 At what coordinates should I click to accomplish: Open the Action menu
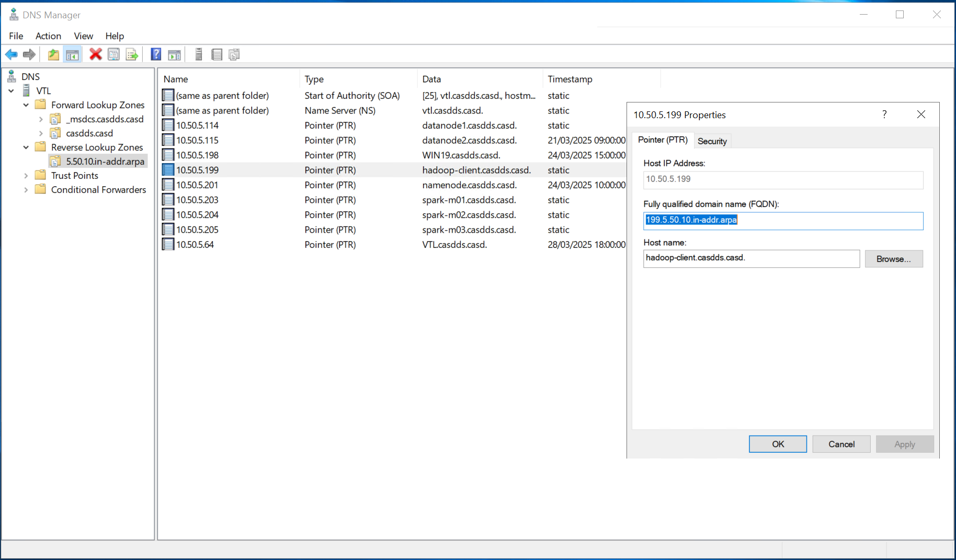tap(48, 36)
